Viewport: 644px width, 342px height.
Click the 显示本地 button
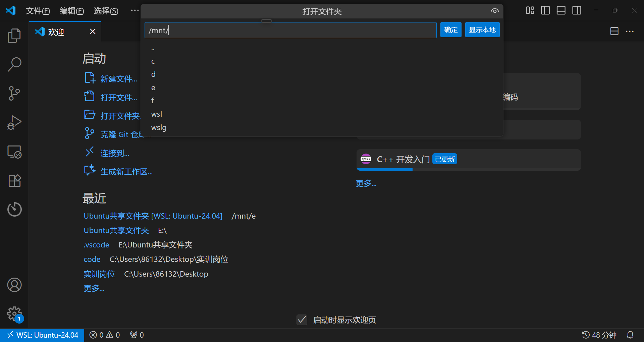482,30
